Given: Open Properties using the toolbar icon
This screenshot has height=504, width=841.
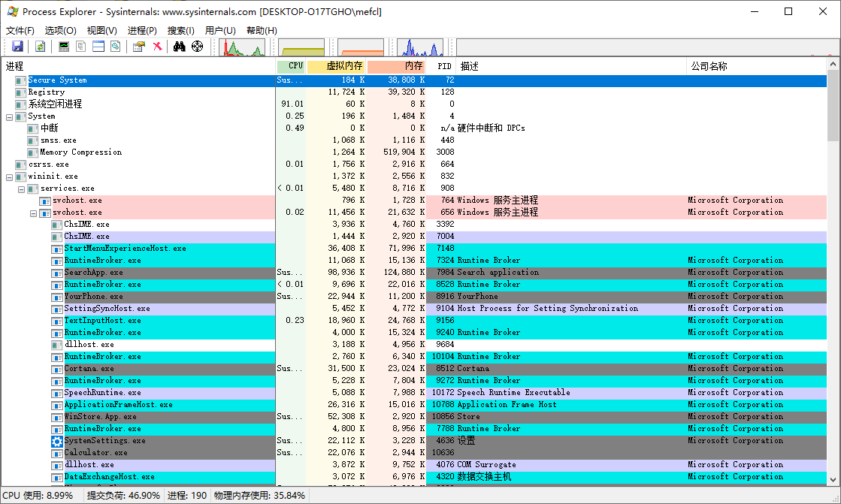Looking at the screenshot, I should (x=138, y=47).
